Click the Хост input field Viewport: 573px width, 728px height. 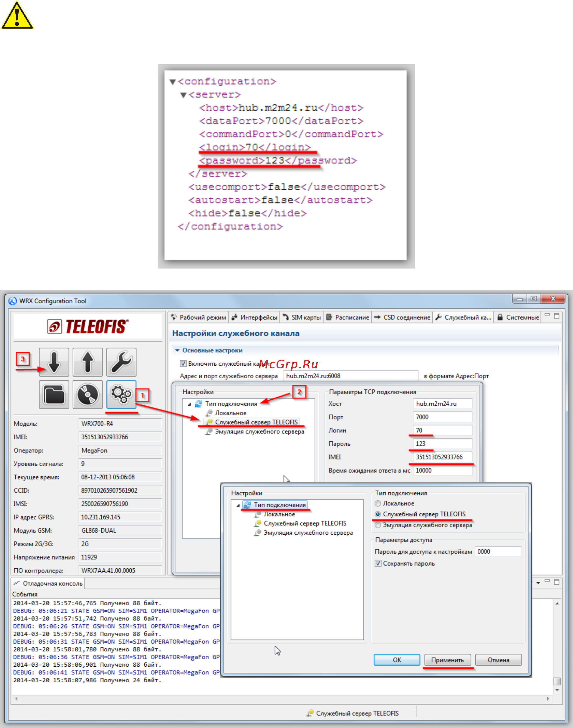(x=443, y=404)
